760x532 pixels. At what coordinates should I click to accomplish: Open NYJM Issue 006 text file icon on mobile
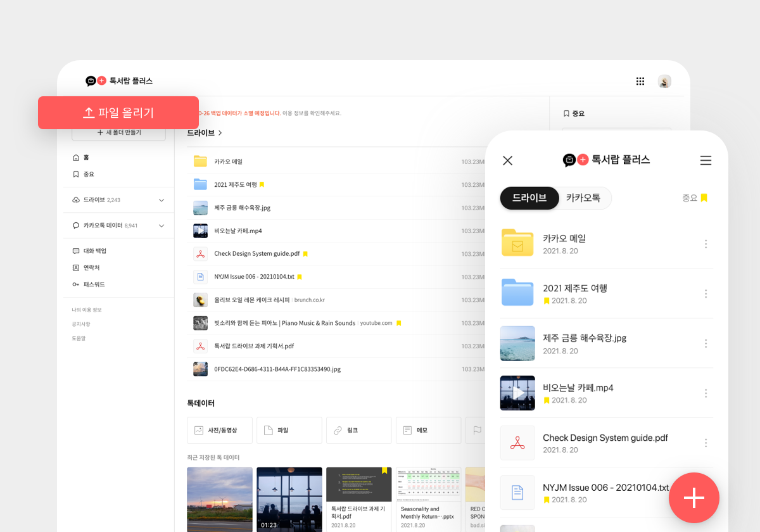(x=517, y=492)
